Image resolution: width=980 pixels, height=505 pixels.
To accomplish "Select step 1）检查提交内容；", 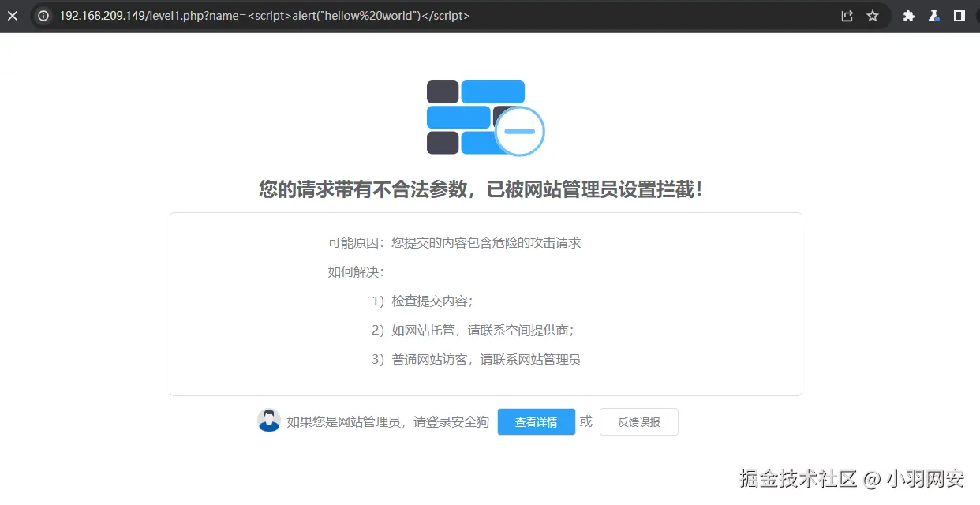I will (x=422, y=301).
